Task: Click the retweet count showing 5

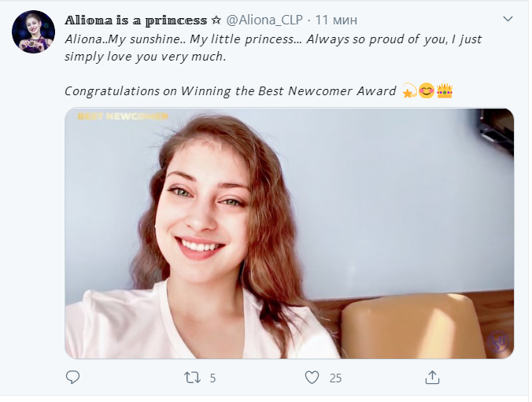Action: point(212,378)
